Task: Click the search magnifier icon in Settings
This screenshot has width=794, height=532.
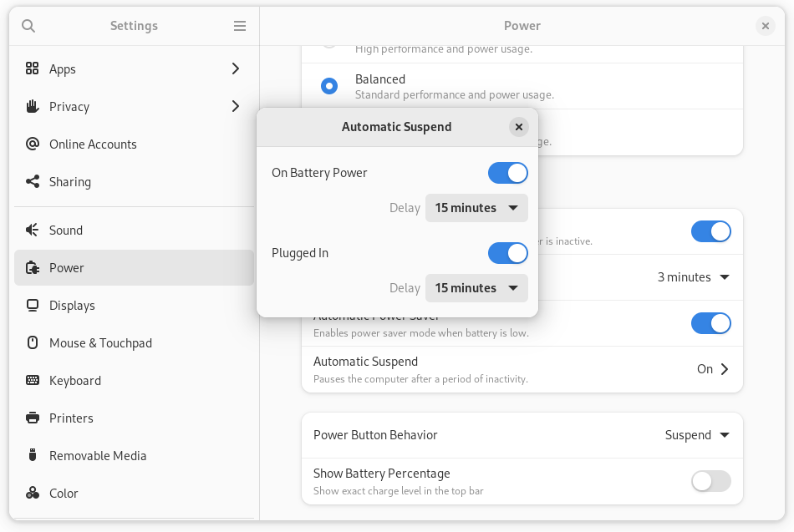Action: 28,26
